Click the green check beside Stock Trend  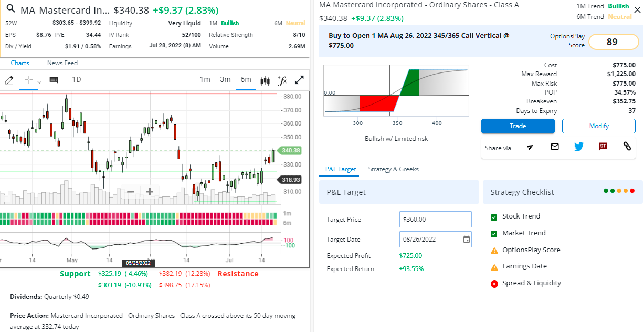click(x=494, y=217)
